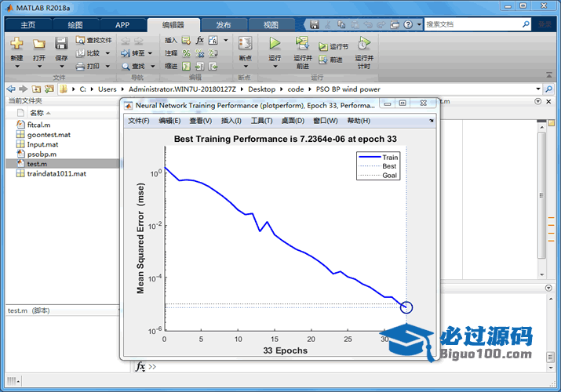The height and width of the screenshot is (392, 561).
Task: Click the 新建 (New) file icon
Action: click(16, 43)
